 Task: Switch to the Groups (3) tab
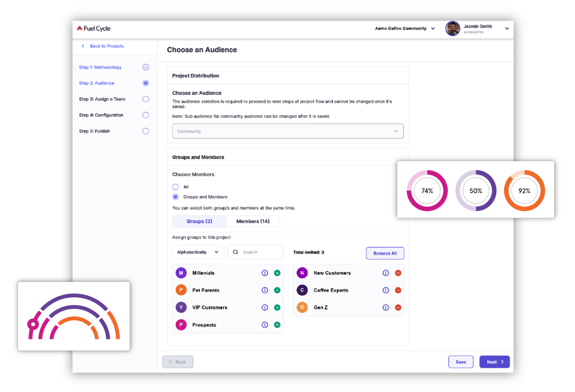tap(199, 221)
